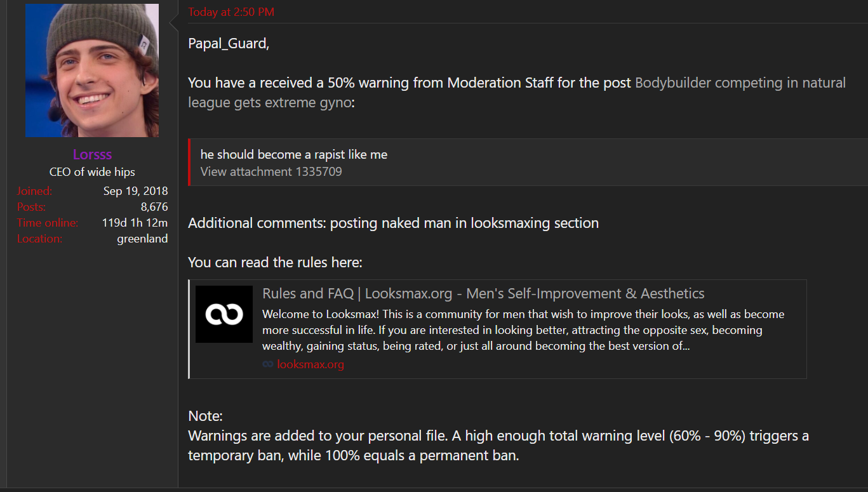This screenshot has width=868, height=492.
Task: Click the Lorsss username link
Action: point(92,155)
